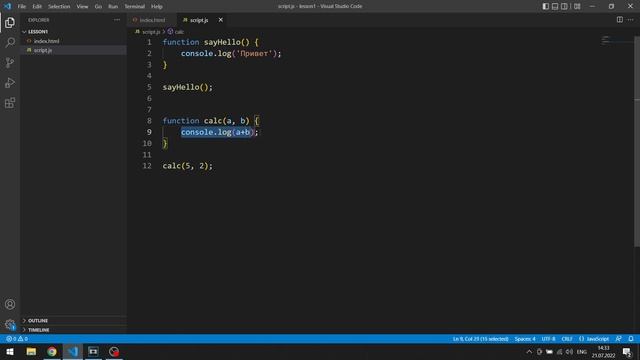Image resolution: width=640 pixels, height=360 pixels.
Task: Open Google Chrome from taskbar
Action: coord(52,351)
